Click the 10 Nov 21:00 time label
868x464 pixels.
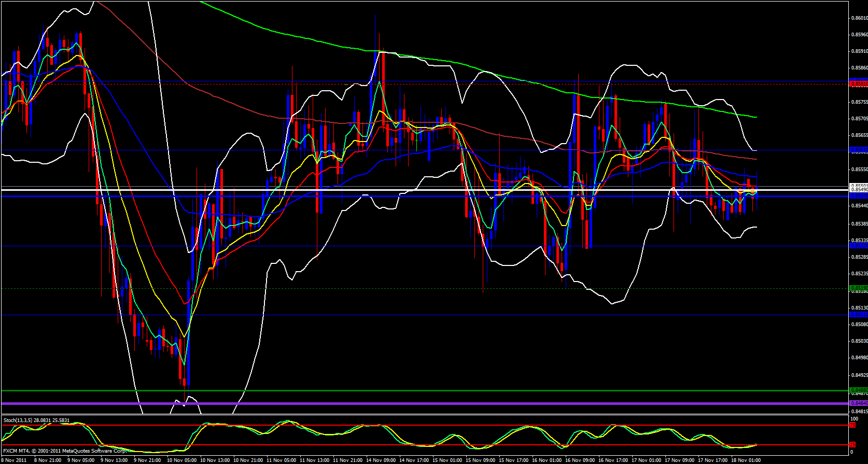click(247, 460)
